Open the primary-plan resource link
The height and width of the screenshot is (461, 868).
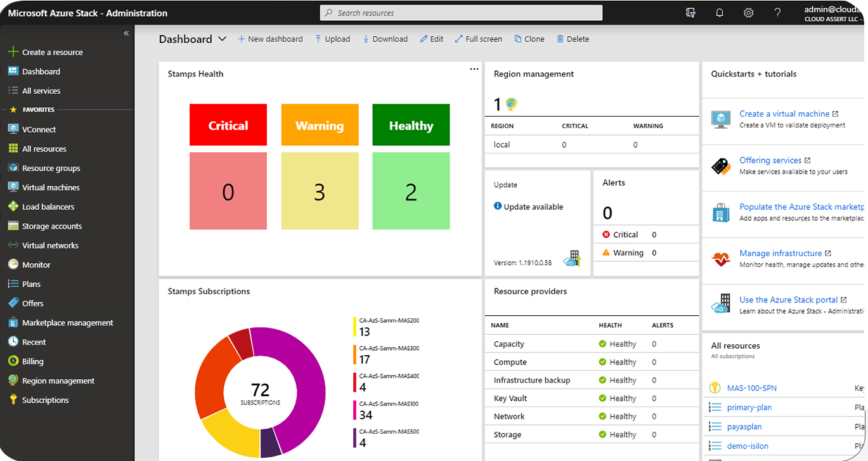point(749,407)
